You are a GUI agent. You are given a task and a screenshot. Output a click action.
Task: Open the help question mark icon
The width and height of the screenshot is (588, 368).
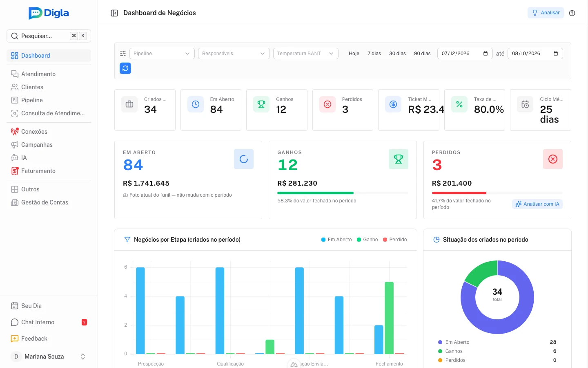tap(572, 13)
